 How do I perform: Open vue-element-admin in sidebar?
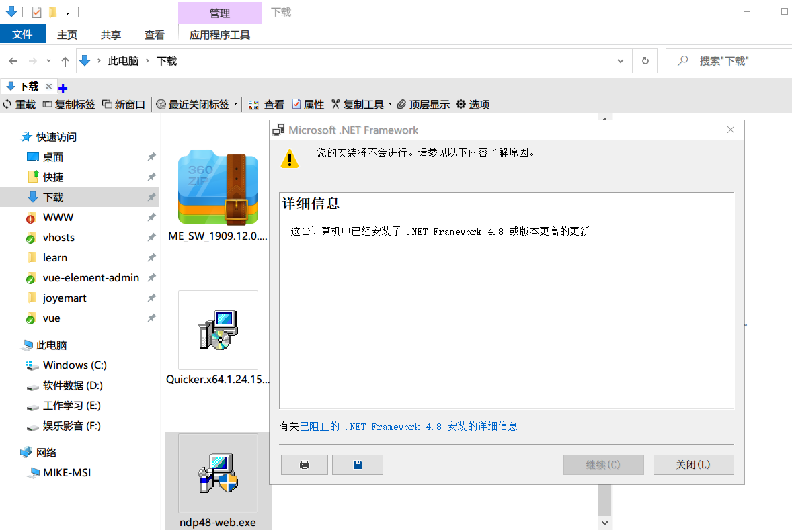(91, 277)
